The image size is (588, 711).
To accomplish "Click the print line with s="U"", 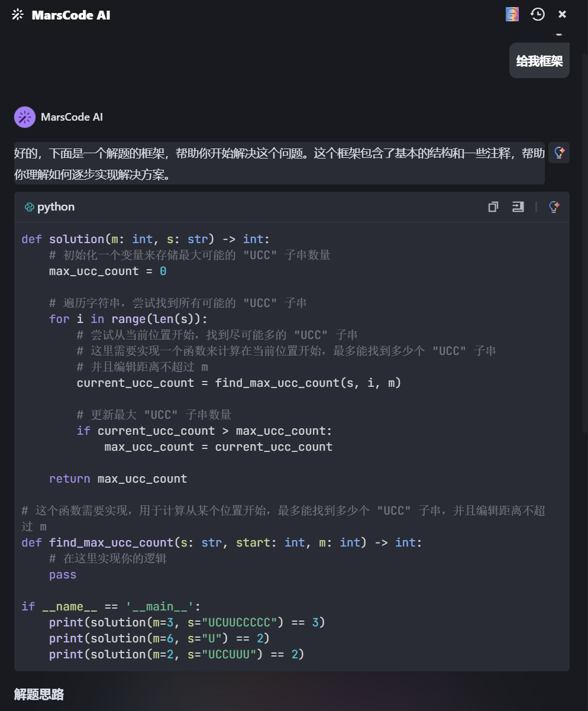I will [x=159, y=638].
